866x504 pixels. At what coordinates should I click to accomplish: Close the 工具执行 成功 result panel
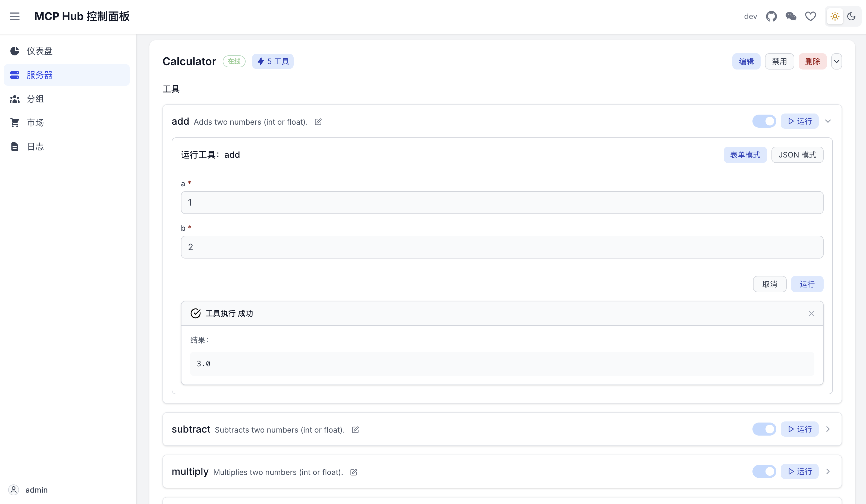pos(811,313)
